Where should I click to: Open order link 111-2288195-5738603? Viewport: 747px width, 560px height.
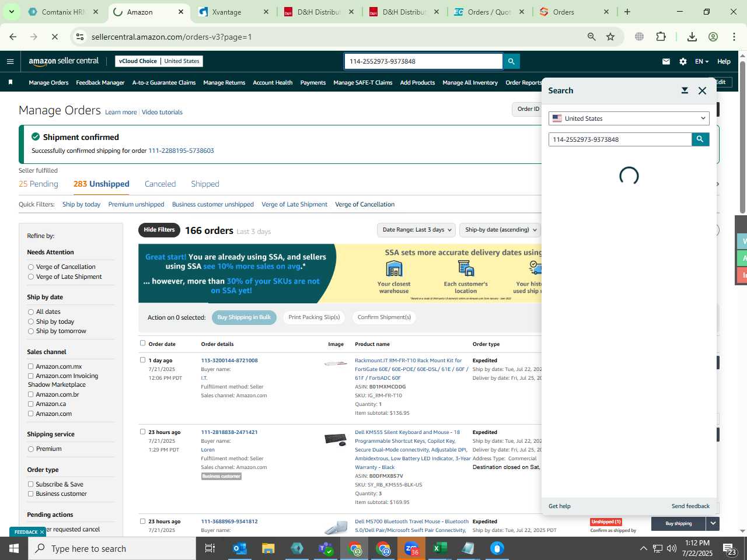(x=181, y=150)
